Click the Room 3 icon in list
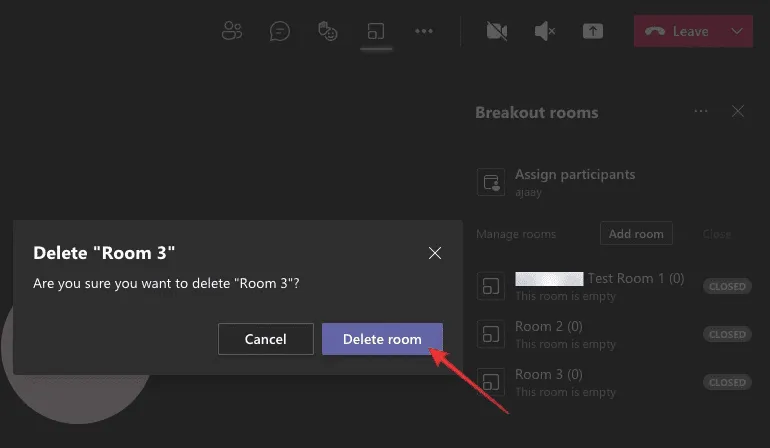Screen dimensions: 770x448 click(490, 382)
